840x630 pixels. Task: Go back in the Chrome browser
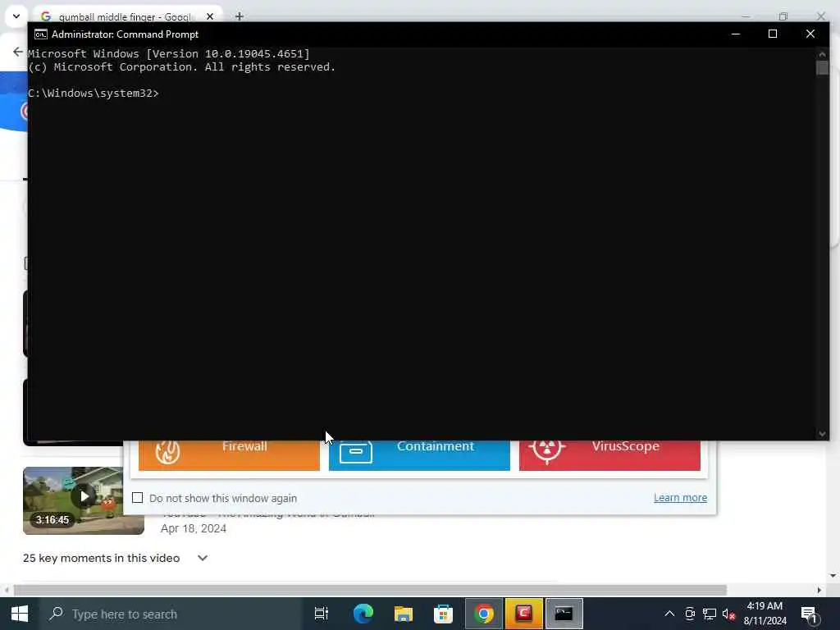tap(18, 52)
